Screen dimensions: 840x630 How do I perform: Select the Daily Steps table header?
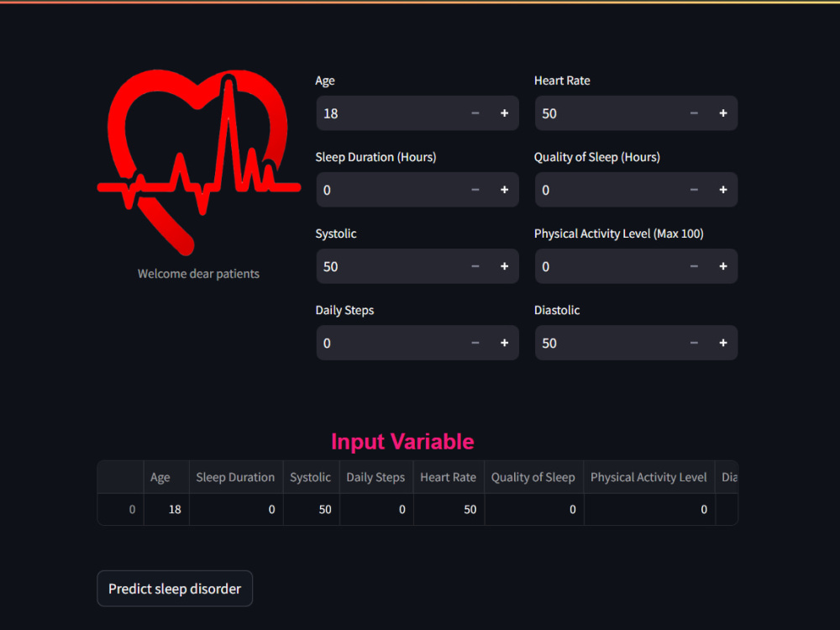click(376, 477)
